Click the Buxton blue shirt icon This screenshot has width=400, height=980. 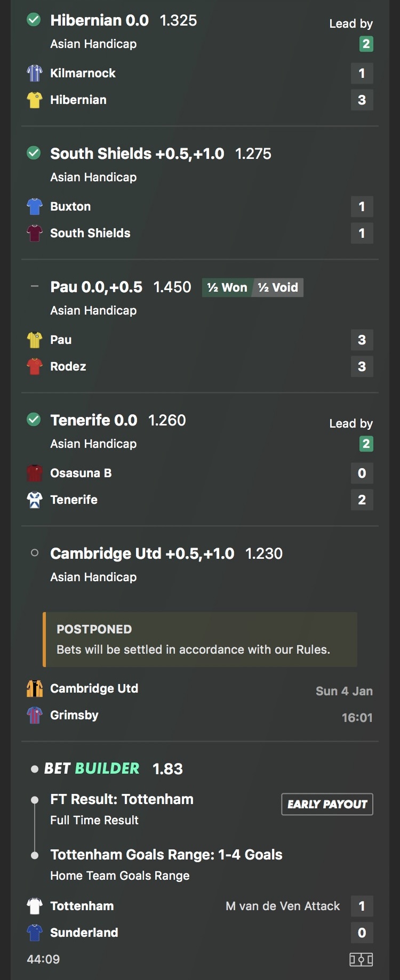click(35, 206)
